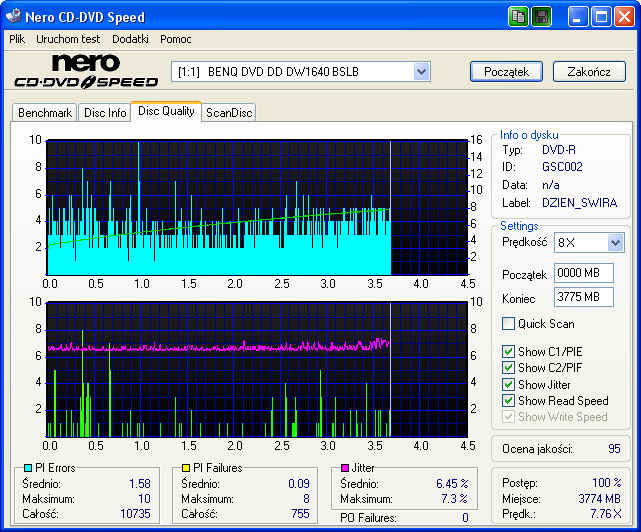Click the disc type DVD-R value

coord(559,150)
